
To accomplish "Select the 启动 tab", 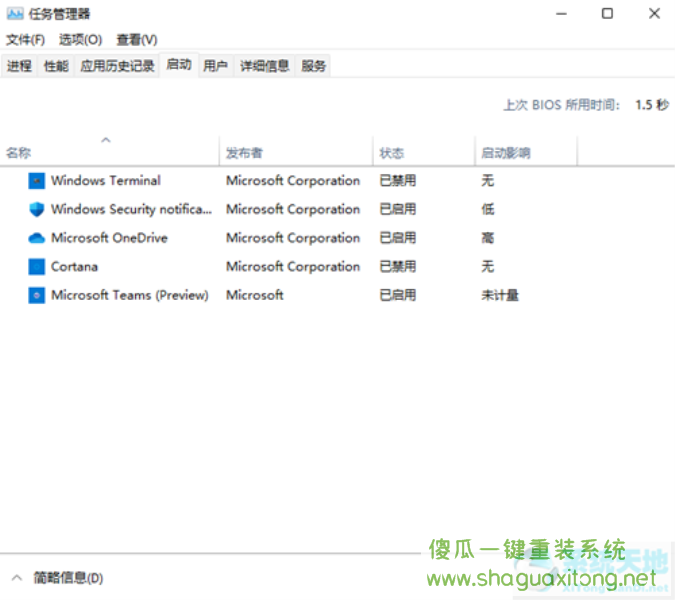I will (x=179, y=65).
